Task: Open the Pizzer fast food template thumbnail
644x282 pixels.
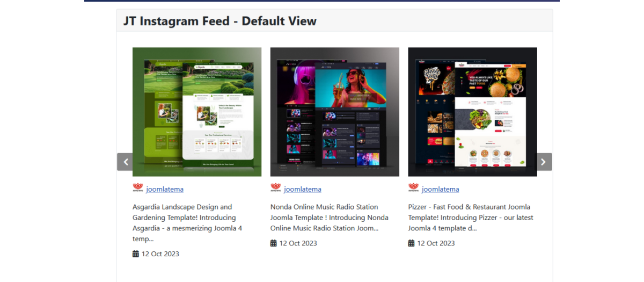Action: tap(472, 112)
